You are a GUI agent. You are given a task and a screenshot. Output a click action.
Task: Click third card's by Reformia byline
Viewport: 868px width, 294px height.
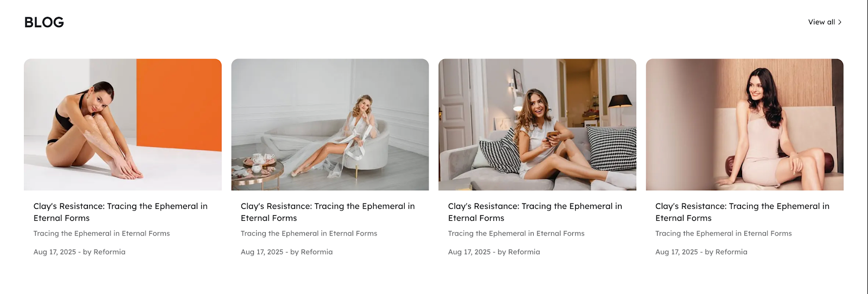pos(519,252)
